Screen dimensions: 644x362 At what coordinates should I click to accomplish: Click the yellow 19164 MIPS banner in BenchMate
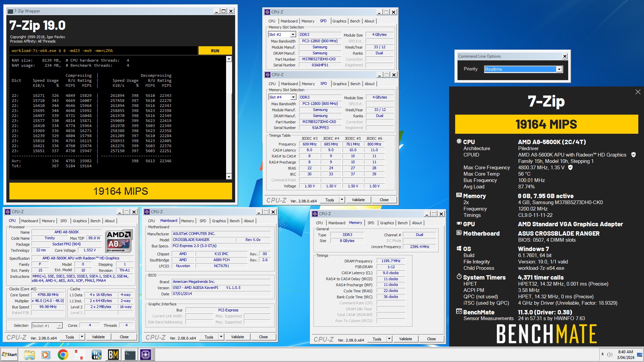[x=546, y=124]
